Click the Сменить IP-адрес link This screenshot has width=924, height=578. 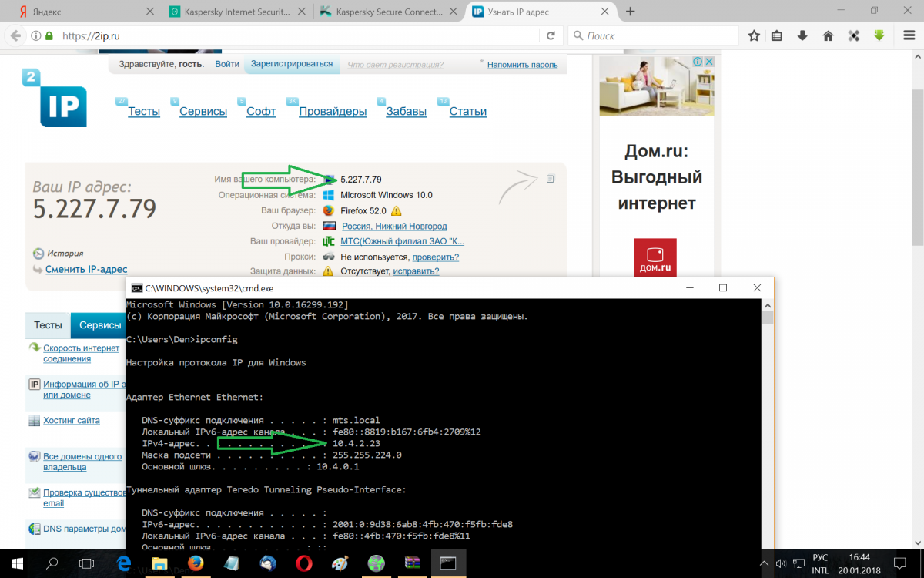pos(86,269)
